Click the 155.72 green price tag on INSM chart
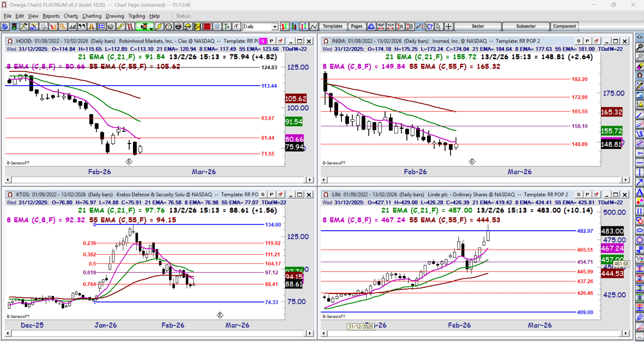This screenshot has width=644, height=342. pos(611,131)
